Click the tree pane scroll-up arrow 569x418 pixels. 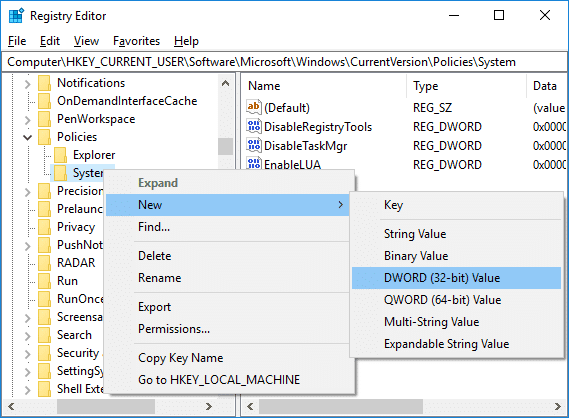225,83
